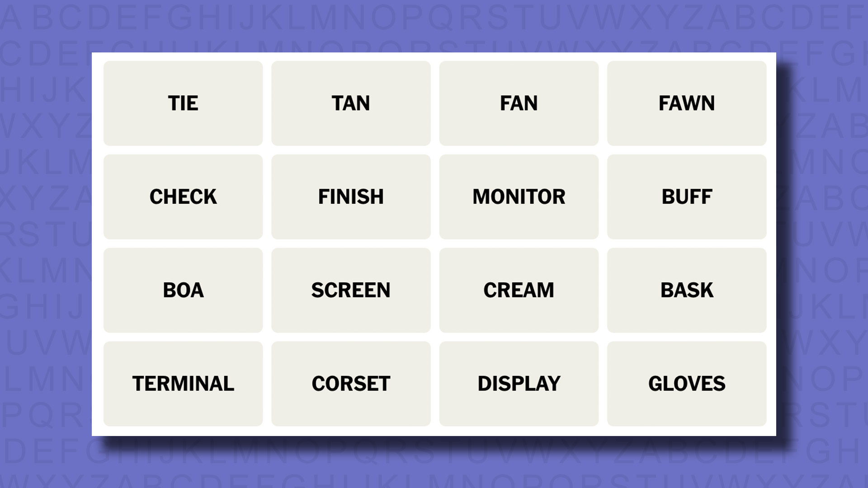Toggle selection on FAWN tile
Screen dimensions: 868x488
click(687, 103)
